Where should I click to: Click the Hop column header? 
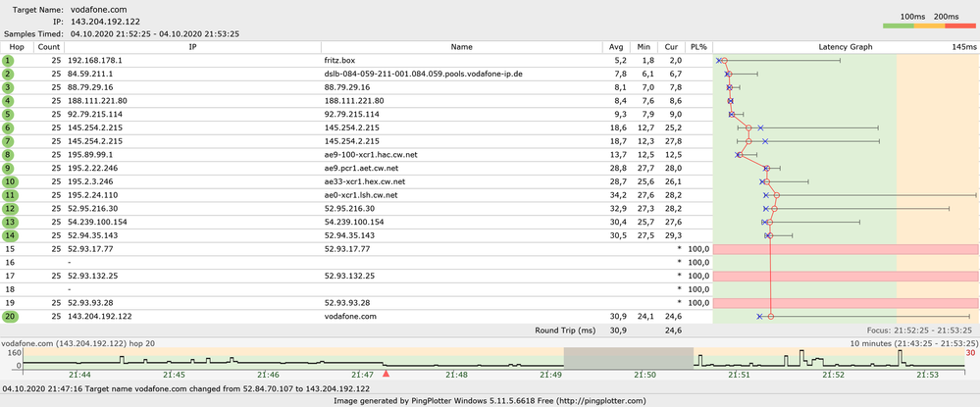tap(17, 47)
